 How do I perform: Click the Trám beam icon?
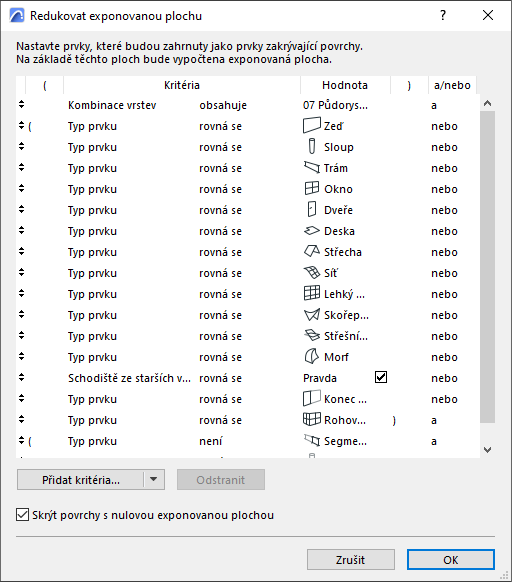coord(312,167)
